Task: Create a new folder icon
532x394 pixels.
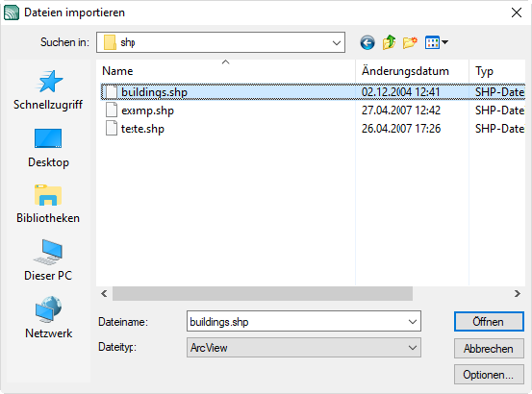Action: pyautogui.click(x=410, y=42)
